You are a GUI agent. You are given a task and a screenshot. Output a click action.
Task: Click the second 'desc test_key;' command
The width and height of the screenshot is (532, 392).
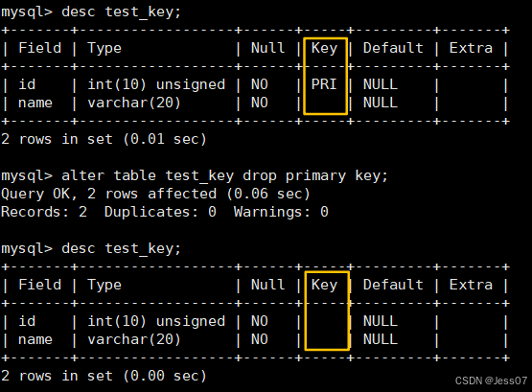(x=121, y=249)
